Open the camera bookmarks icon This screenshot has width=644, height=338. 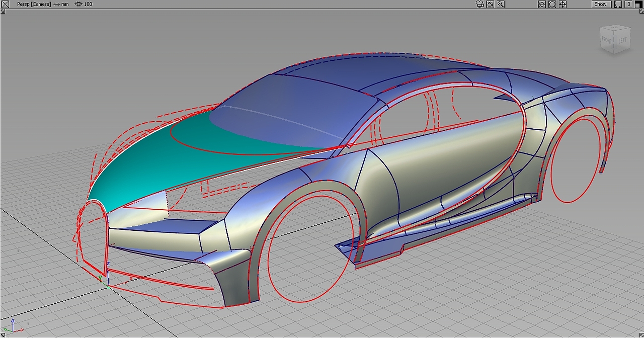pyautogui.click(x=490, y=4)
